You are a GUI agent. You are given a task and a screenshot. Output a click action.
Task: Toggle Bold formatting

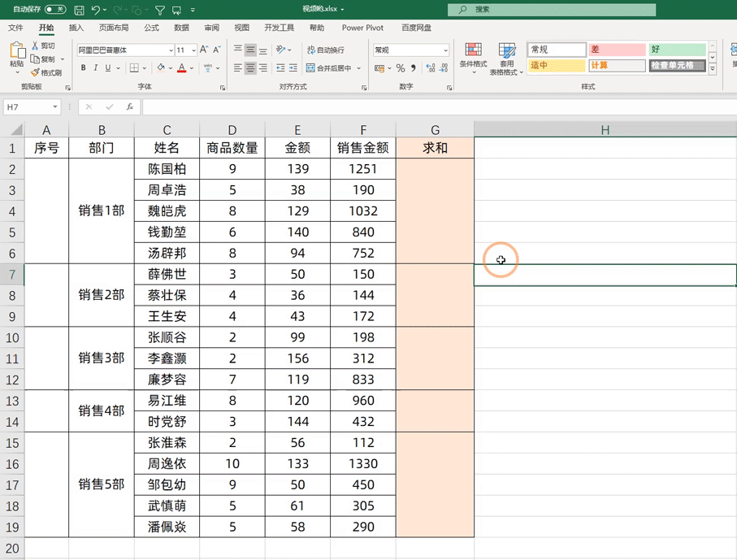point(83,67)
